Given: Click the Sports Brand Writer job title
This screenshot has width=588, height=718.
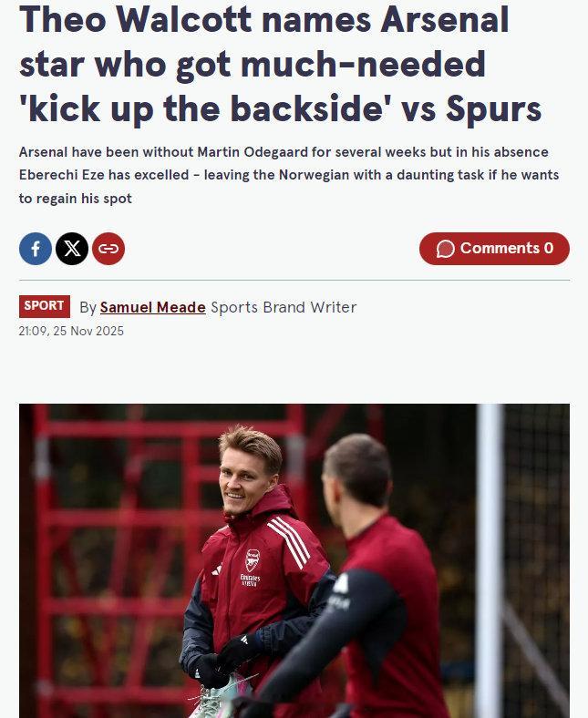Looking at the screenshot, I should pyautogui.click(x=284, y=307).
